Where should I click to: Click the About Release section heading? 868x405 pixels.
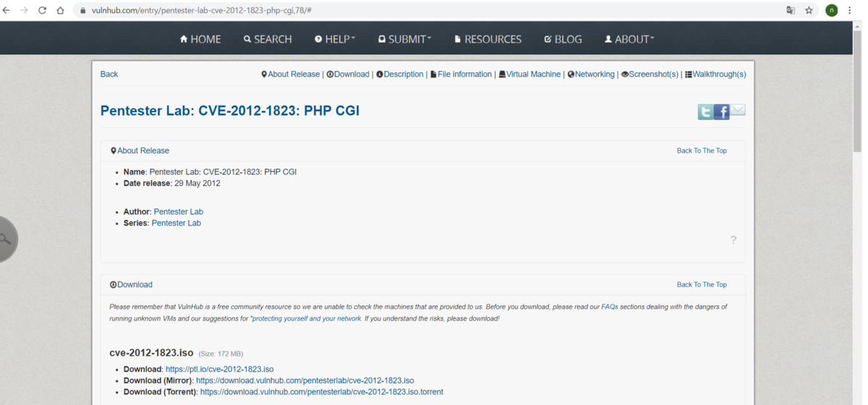click(x=140, y=150)
